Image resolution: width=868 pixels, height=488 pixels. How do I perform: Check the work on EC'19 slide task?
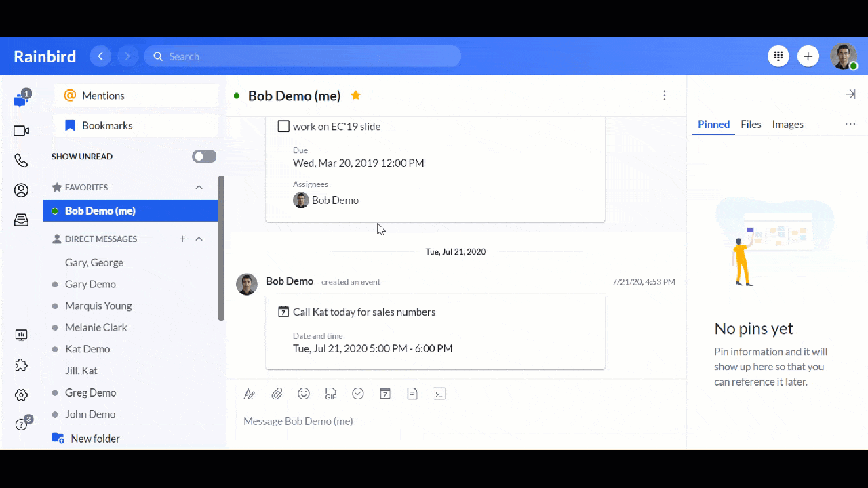coord(283,126)
